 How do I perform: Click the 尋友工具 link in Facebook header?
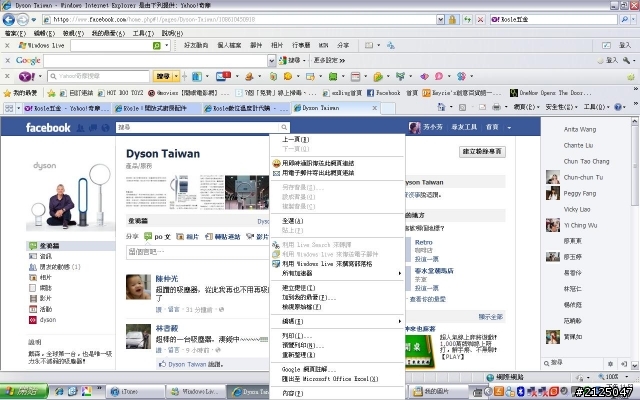click(464, 127)
